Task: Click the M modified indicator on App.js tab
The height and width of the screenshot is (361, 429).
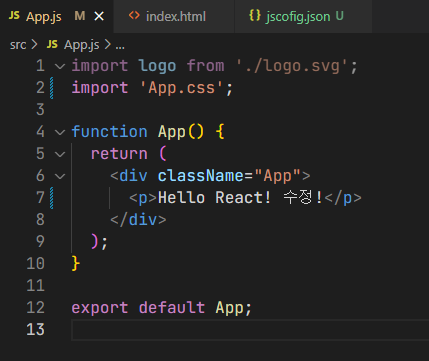Action: (x=80, y=16)
